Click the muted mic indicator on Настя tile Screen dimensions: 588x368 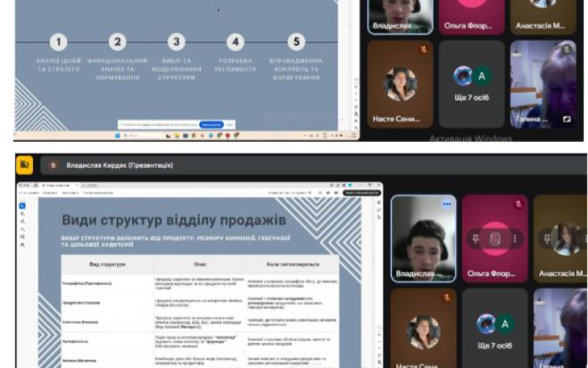coord(445,297)
